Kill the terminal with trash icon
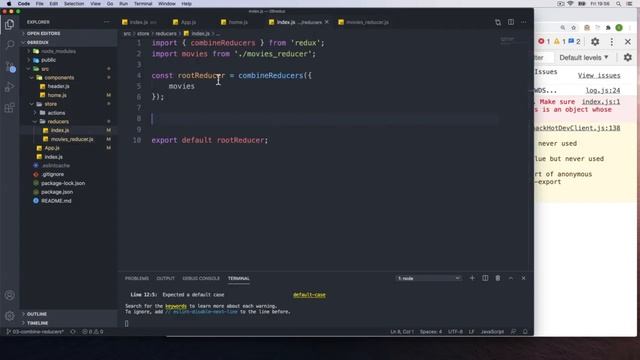 tap(498, 278)
